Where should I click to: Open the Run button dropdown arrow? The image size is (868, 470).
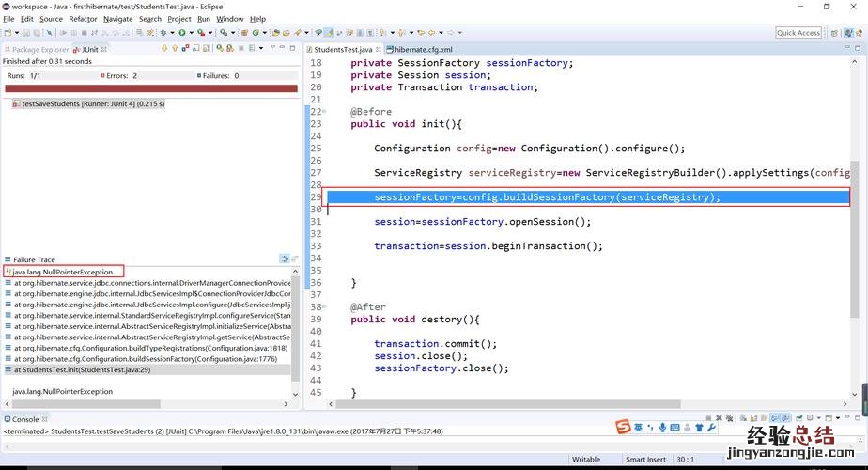click(x=191, y=33)
